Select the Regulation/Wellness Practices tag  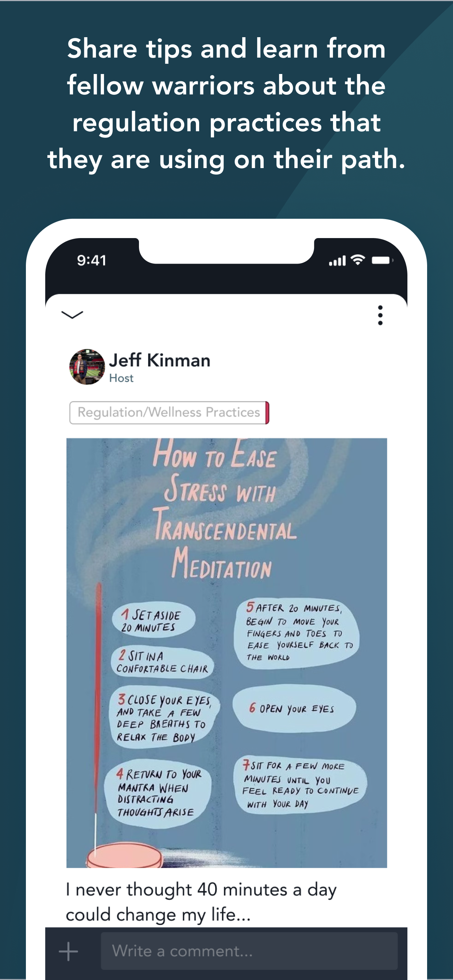(x=169, y=412)
